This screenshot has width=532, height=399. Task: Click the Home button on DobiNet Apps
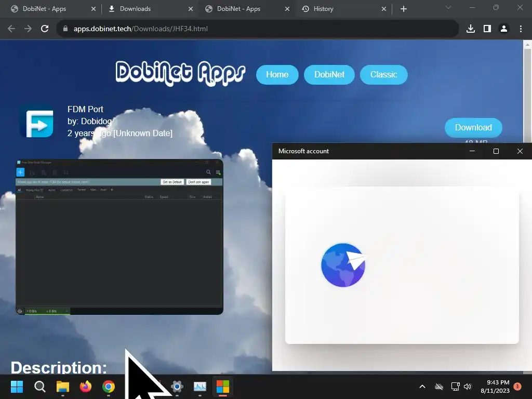(x=277, y=75)
